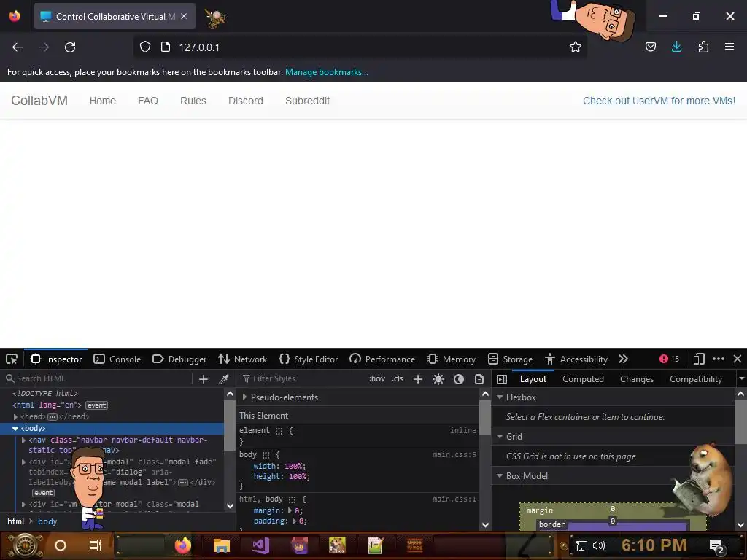The width and height of the screenshot is (747, 560).
Task: Open the Discord navbar link
Action: point(245,101)
